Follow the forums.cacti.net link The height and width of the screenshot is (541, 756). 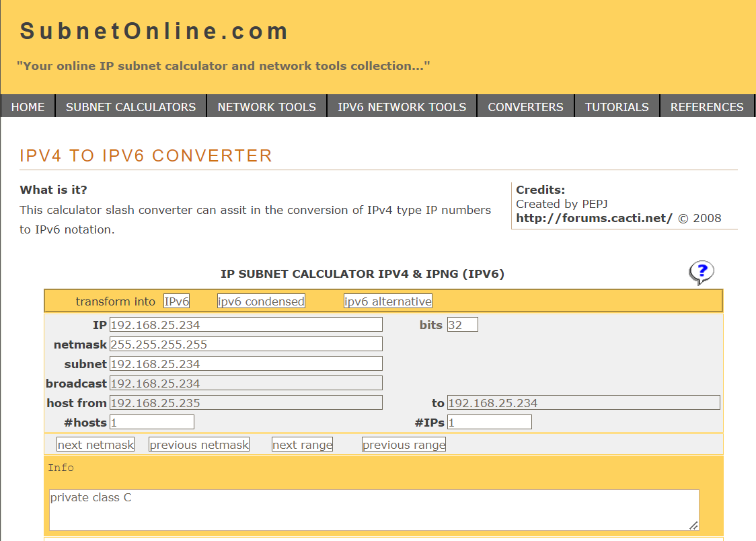point(594,219)
